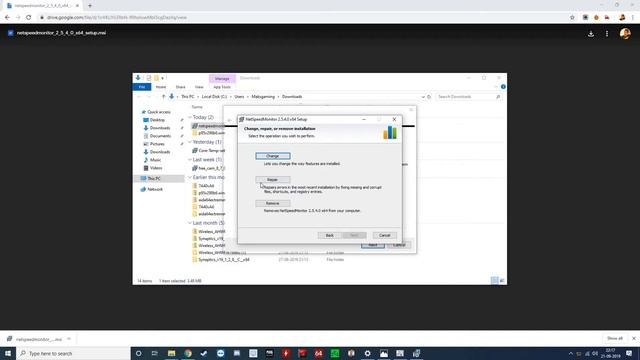Image resolution: width=640 pixels, height=360 pixels.
Task: Select Desktop in Explorer sidebar
Action: 157,120
